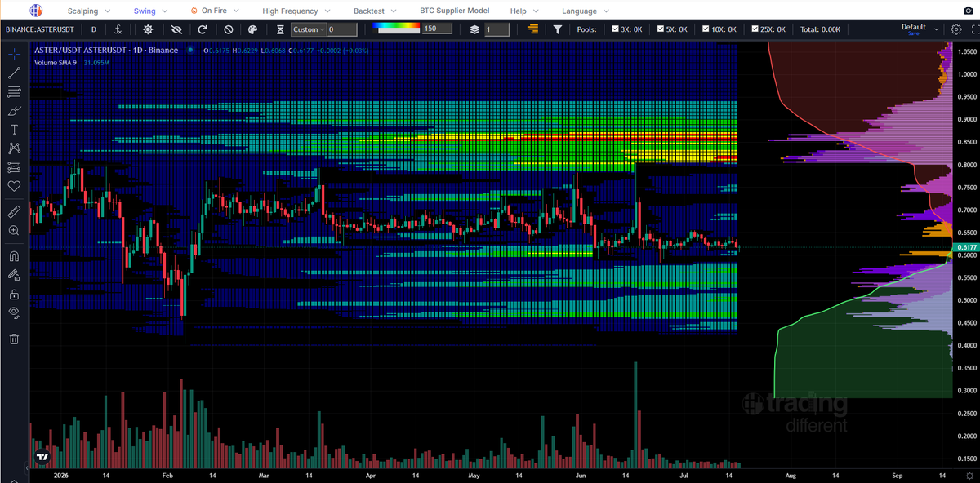Click Save under Default layout

(913, 33)
